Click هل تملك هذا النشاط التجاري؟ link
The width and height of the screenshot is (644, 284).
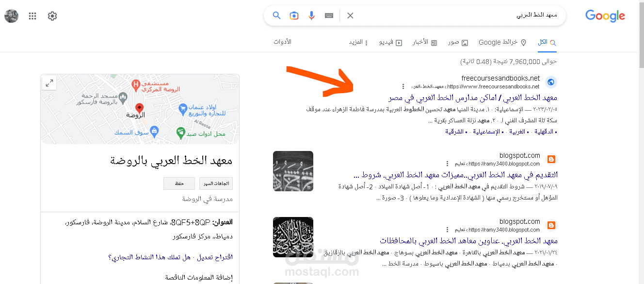[150, 257]
